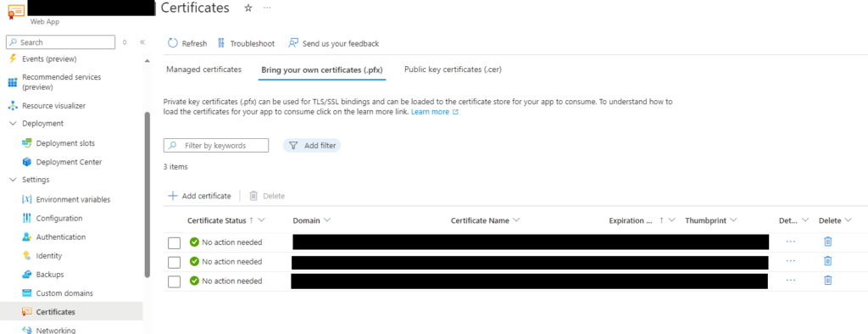This screenshot has height=334, width=868.
Task: Favorite this page with the star icon
Action: tap(248, 8)
